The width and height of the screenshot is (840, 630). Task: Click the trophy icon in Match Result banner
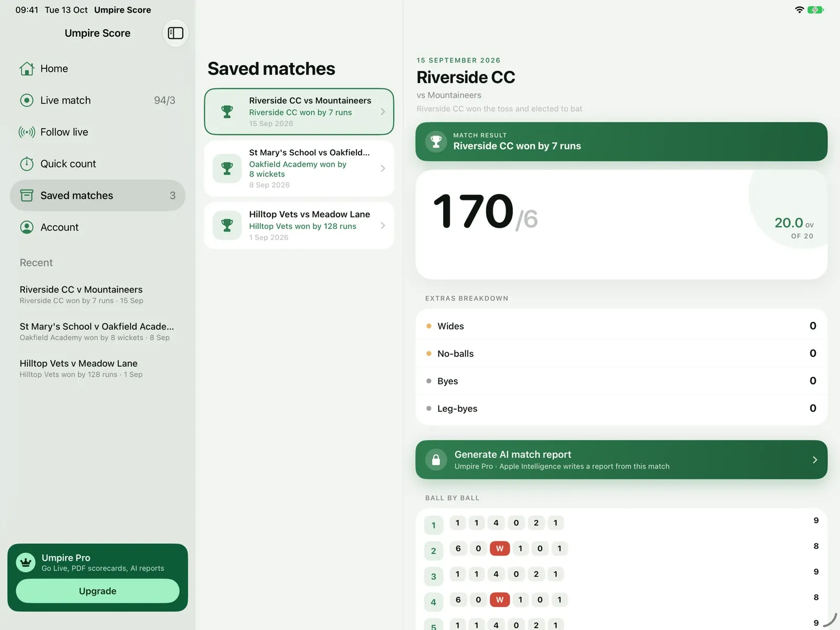point(436,141)
